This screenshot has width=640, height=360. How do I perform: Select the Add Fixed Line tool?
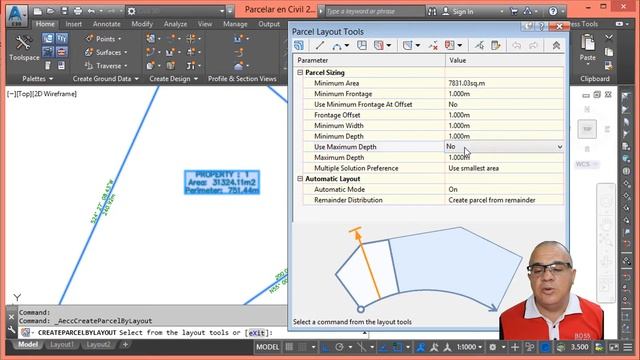click(x=320, y=45)
